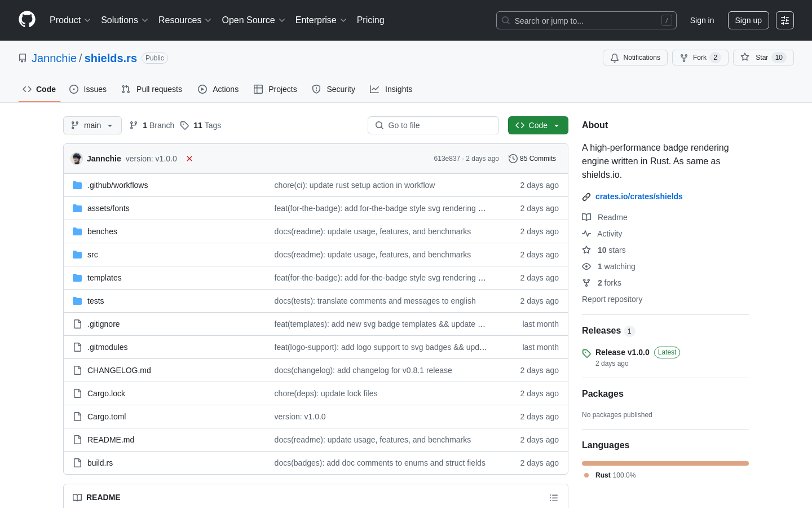Open Release v1.0.0 link
Screen dimensions: 812x508
tap(623, 352)
